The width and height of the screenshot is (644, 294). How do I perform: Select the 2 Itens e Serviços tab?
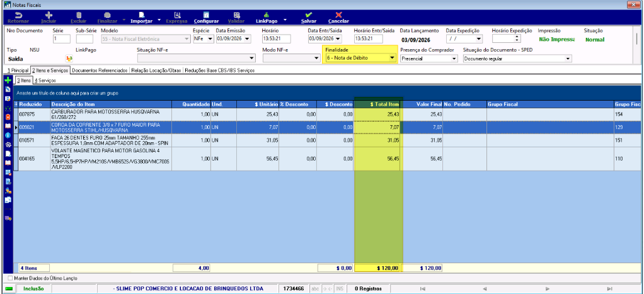coord(50,71)
